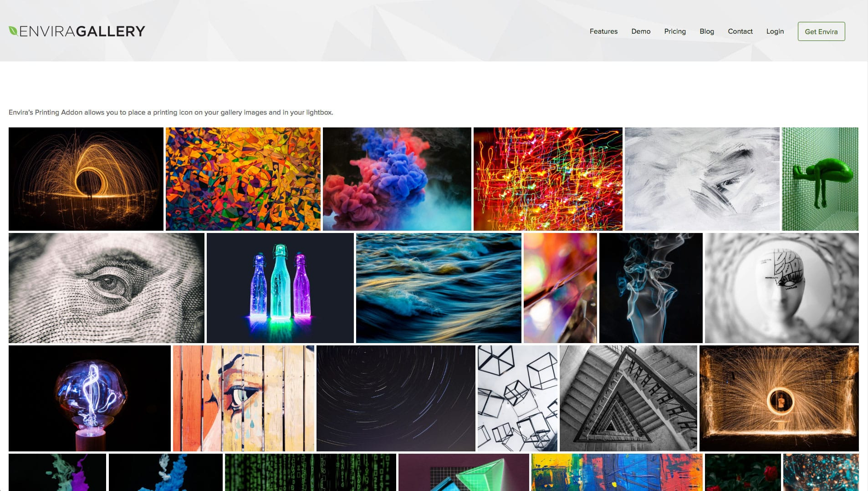The height and width of the screenshot is (491, 868).
Task: Click the Envira Gallery leaf logo
Action: pyautogui.click(x=77, y=31)
